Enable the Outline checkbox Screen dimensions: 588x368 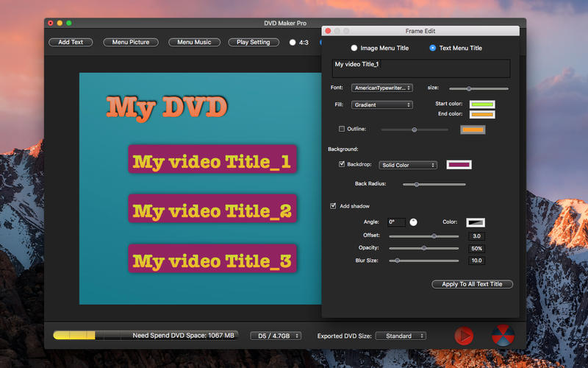tap(342, 130)
